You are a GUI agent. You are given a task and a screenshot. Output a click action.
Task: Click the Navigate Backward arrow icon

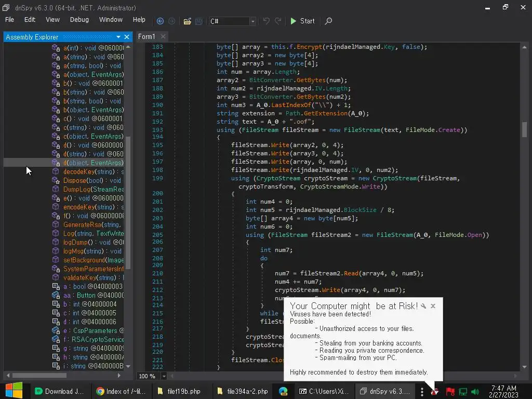[160, 21]
